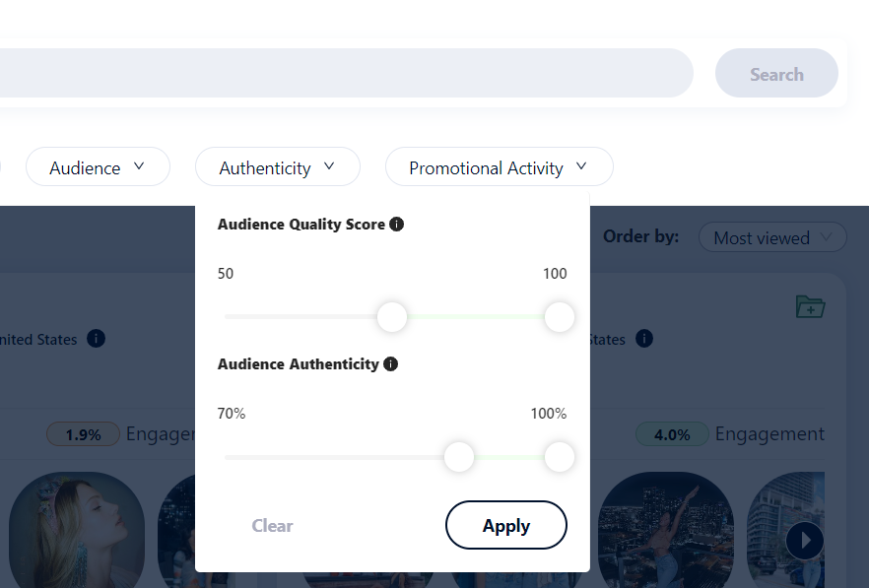869x588 pixels.
Task: Click the Audience Authenticity maximum slider handle
Action: (559, 457)
